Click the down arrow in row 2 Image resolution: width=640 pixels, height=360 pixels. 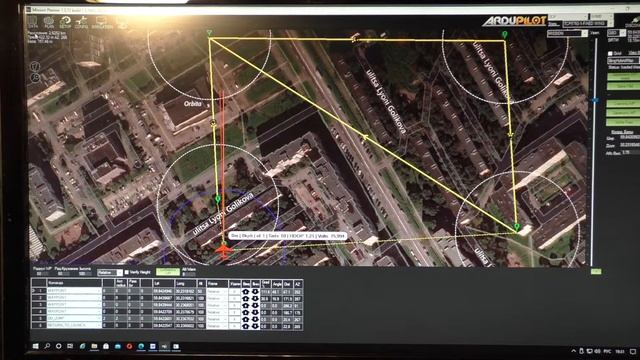[x=255, y=298]
